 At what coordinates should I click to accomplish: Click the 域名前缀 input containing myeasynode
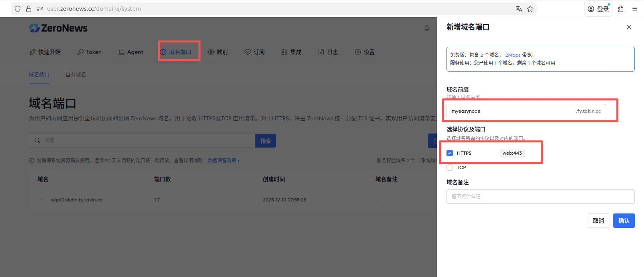[x=511, y=111]
